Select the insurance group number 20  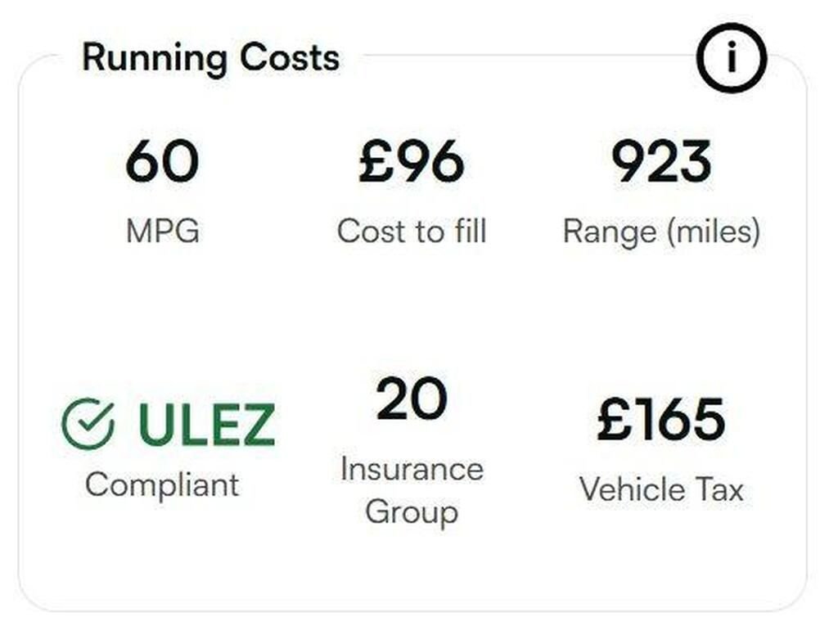click(x=412, y=399)
